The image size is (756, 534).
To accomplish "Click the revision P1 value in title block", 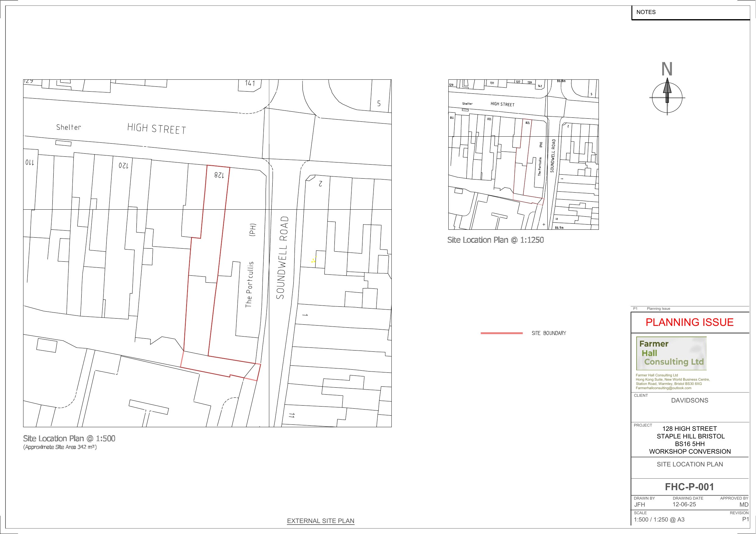I will click(745, 519).
